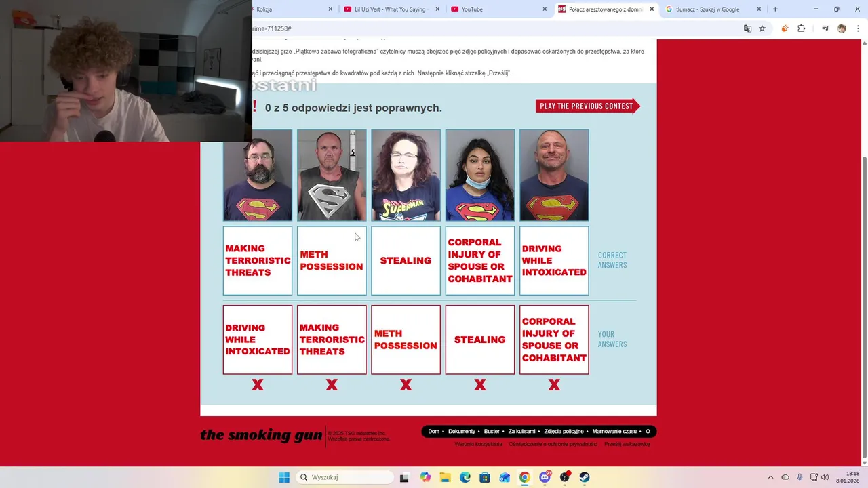Viewport: 868px width, 488px height.
Task: Click the Chrome icon in the taskbar
Action: coord(524,477)
